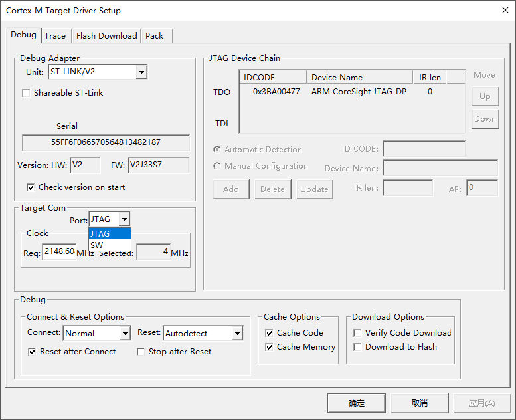Click the Update device button
The width and height of the screenshot is (516, 420).
point(314,189)
